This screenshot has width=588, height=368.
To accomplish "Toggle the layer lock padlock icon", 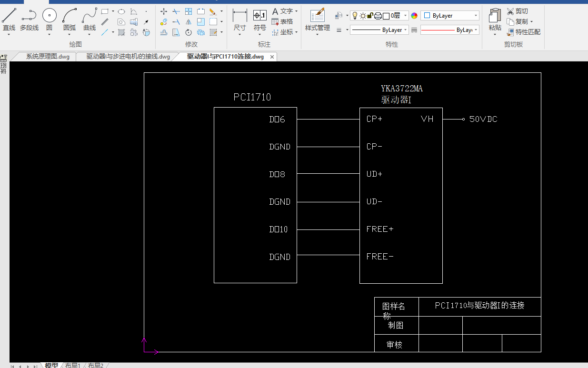I will click(x=370, y=16).
